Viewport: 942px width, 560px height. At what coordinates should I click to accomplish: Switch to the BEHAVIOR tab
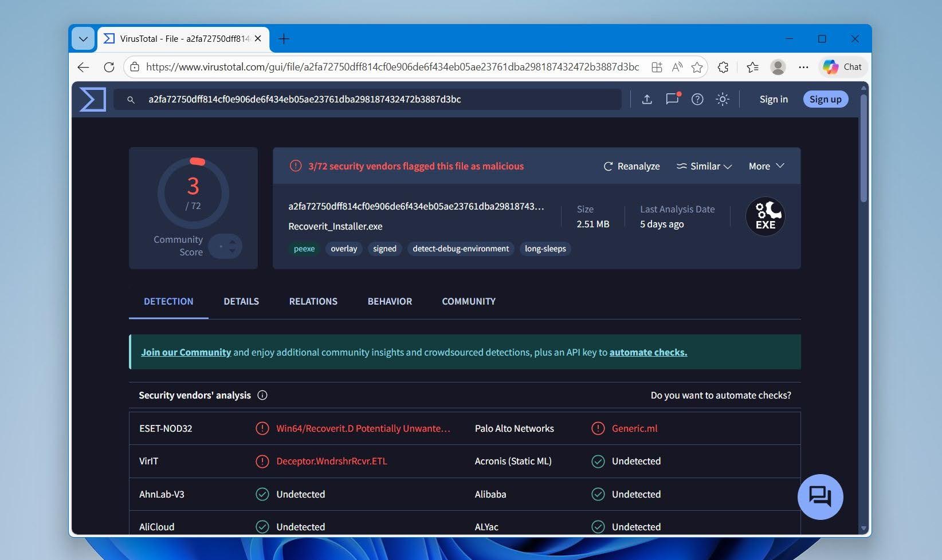tap(390, 301)
